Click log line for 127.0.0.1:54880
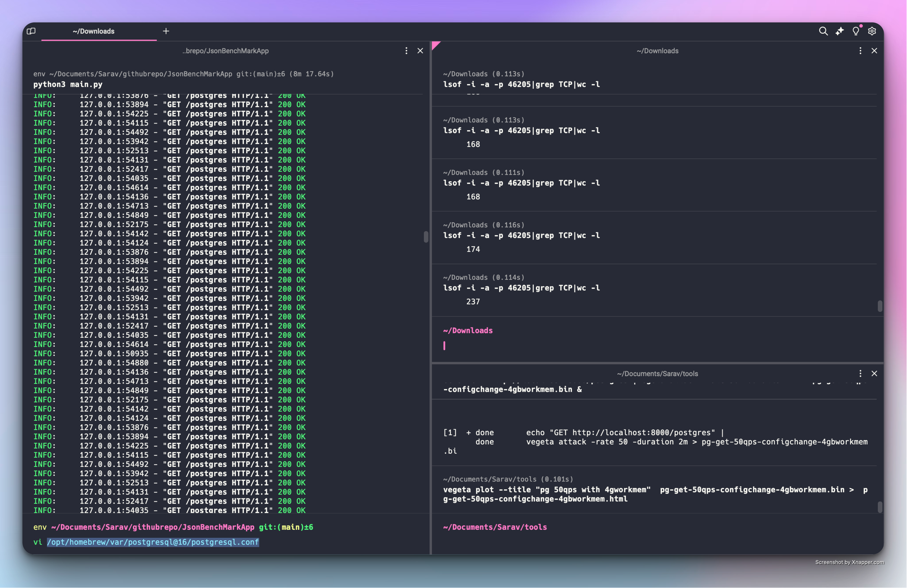 pos(169,363)
